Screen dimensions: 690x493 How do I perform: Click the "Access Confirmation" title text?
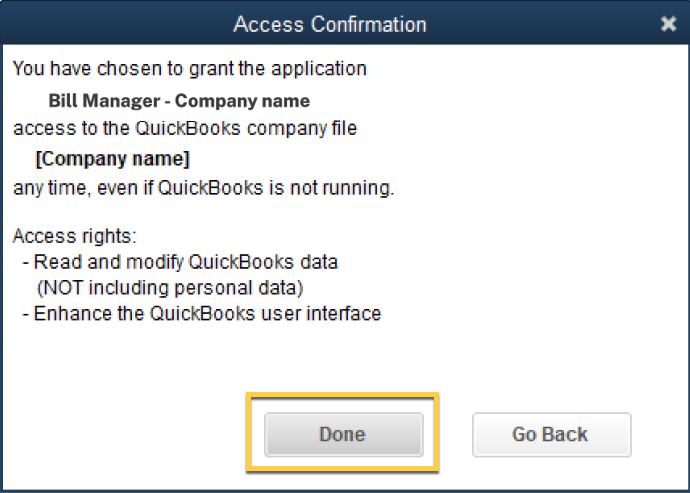(x=330, y=24)
